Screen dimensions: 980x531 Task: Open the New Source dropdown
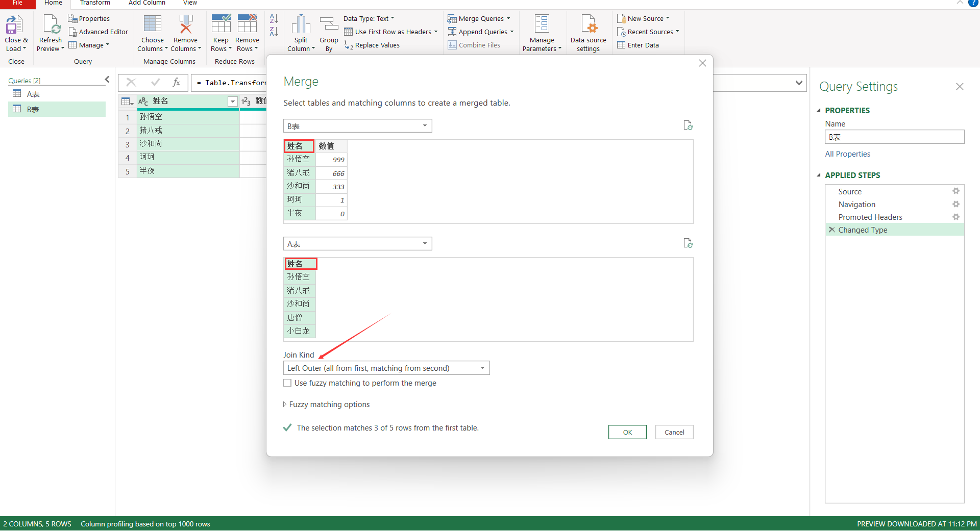click(x=643, y=19)
